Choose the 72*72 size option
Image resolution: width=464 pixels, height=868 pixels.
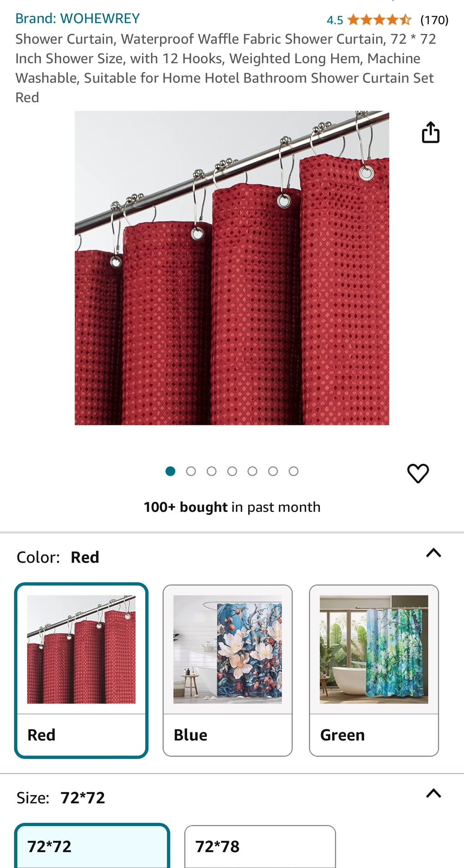point(92,846)
